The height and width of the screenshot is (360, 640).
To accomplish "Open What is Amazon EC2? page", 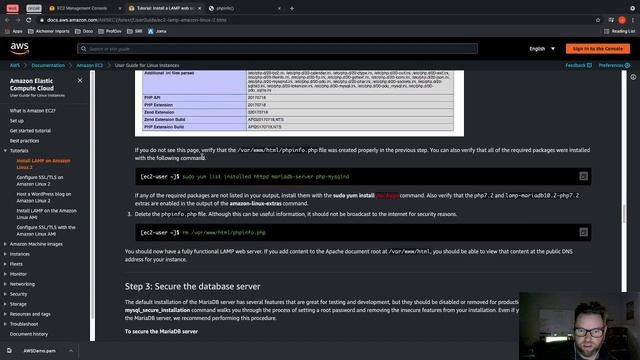I will (33, 111).
